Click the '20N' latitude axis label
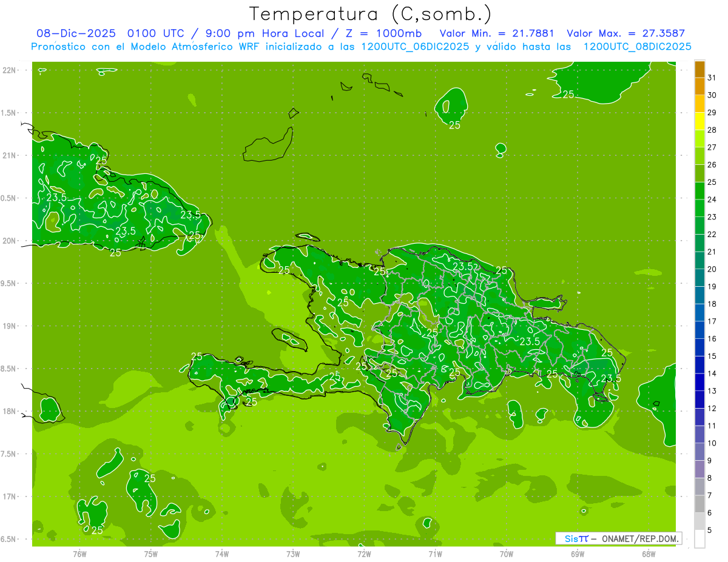 click(x=10, y=241)
